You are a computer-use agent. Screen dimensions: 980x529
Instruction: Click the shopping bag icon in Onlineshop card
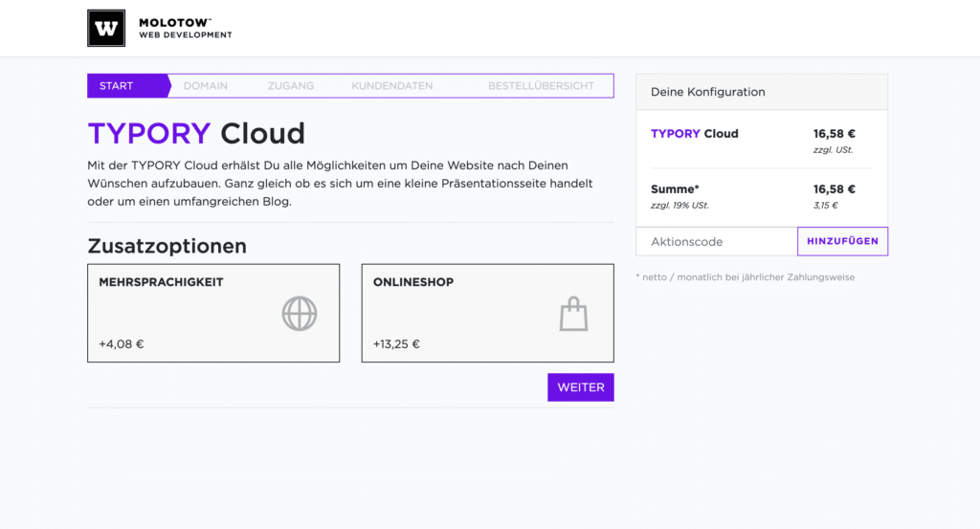tap(573, 314)
